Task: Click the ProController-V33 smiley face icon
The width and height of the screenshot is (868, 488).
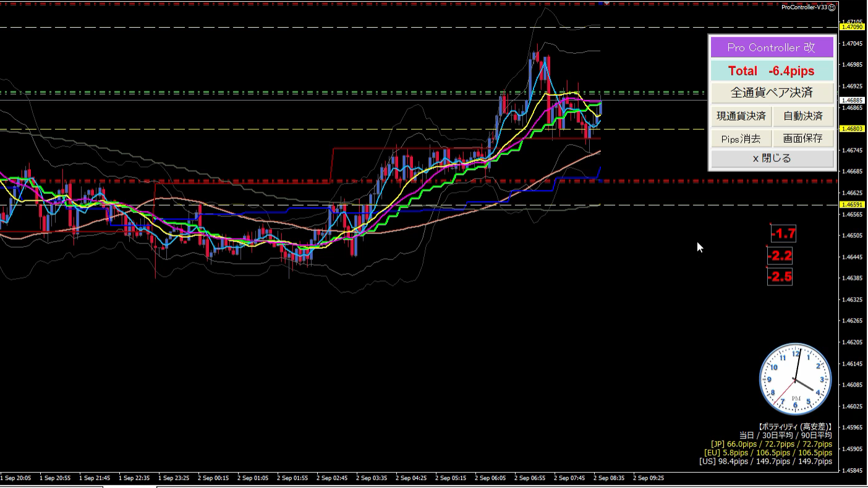Action: (x=832, y=7)
